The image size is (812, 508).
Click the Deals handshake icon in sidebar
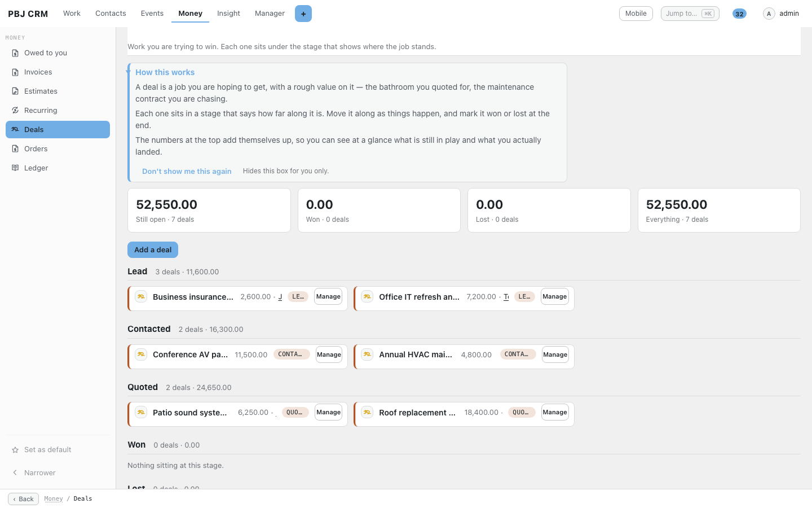click(x=15, y=130)
